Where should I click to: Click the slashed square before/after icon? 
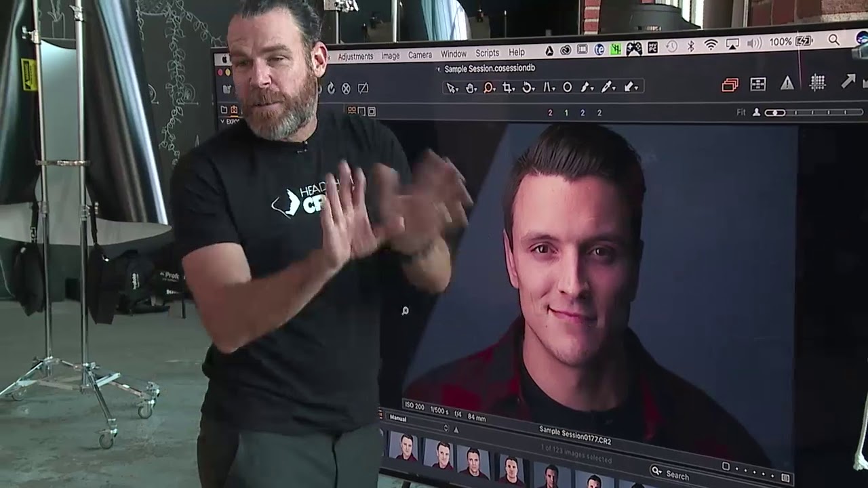pos(363,88)
